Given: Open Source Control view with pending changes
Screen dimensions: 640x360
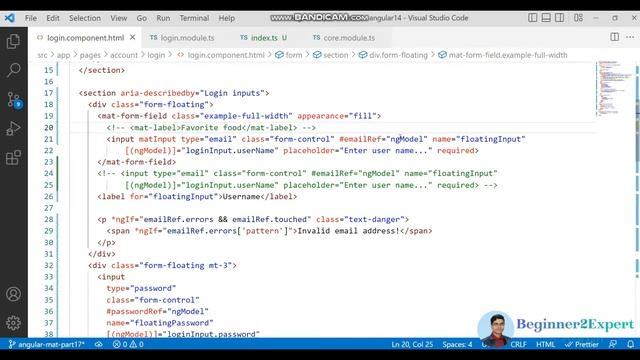Looking at the screenshot, I should point(13,100).
